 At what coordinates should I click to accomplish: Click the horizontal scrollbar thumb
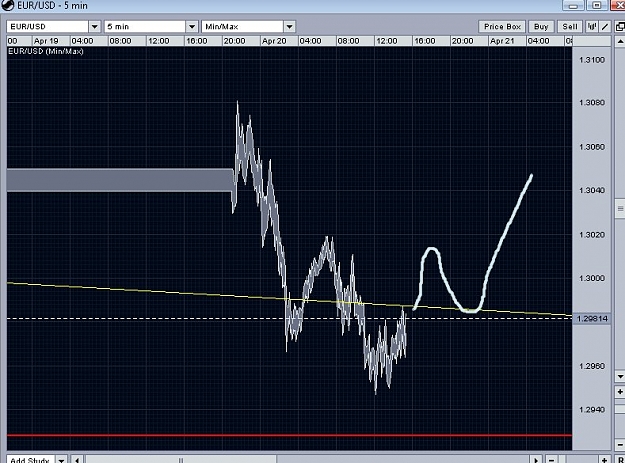(181, 460)
